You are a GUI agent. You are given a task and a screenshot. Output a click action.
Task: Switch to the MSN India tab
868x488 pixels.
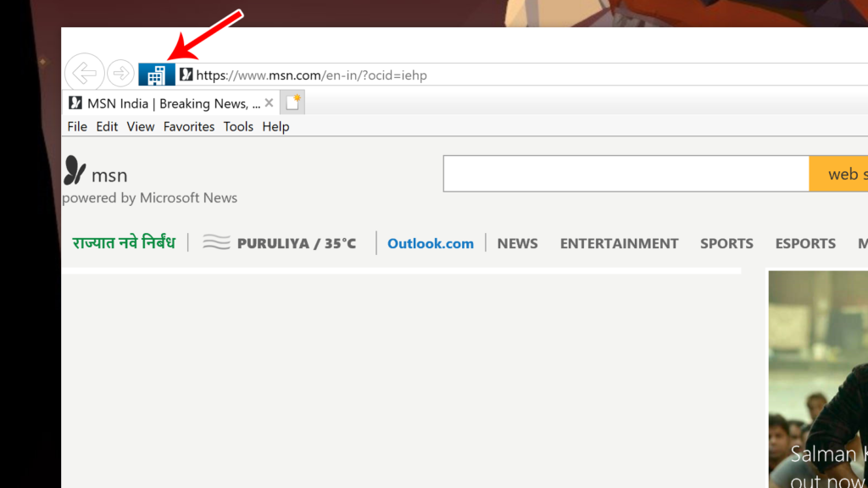172,103
